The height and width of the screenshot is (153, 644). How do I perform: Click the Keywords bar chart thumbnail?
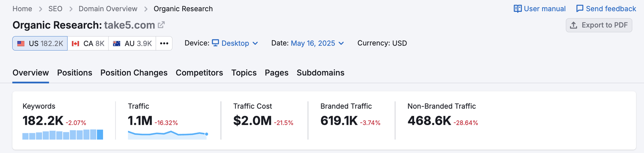(63, 134)
